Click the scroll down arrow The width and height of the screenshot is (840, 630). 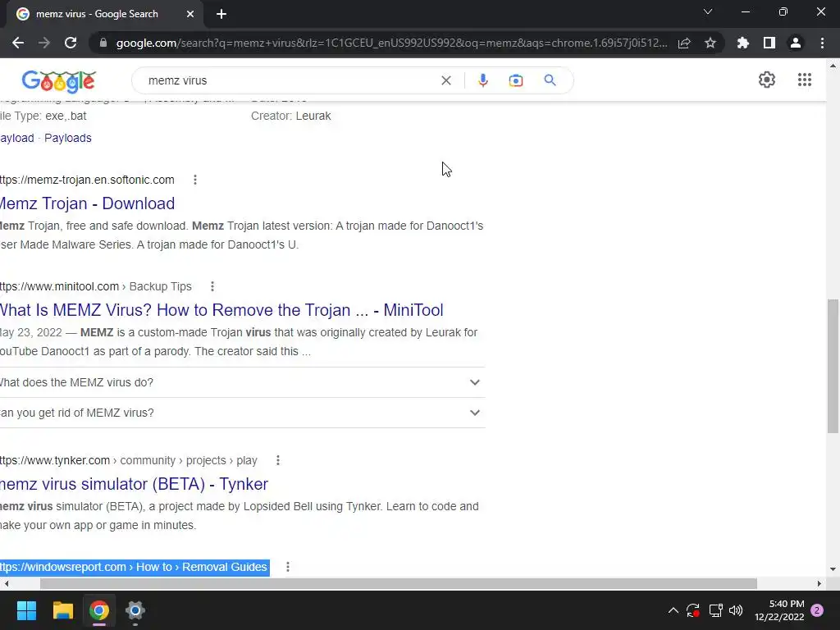[833, 569]
